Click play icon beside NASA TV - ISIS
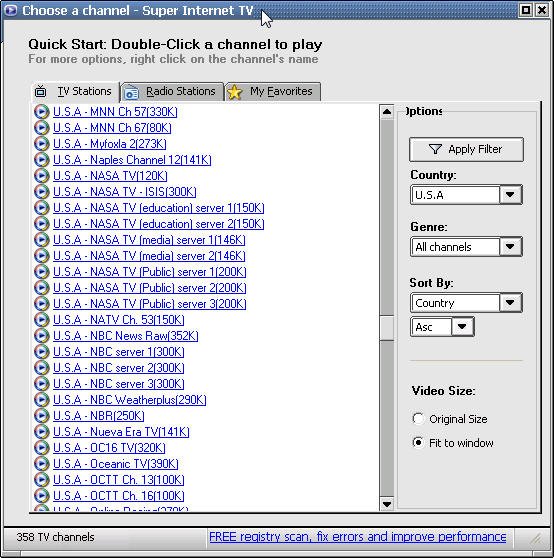This screenshot has width=554, height=558. (x=41, y=192)
